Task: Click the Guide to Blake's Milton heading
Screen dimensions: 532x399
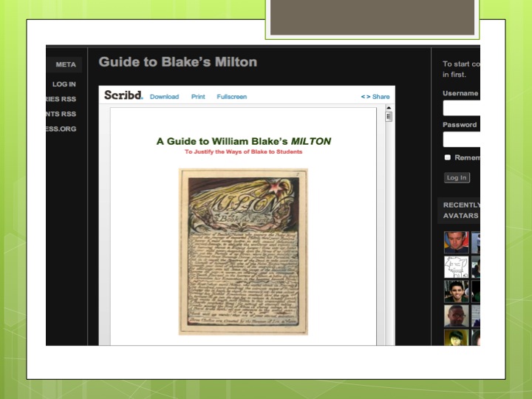Action: click(178, 62)
